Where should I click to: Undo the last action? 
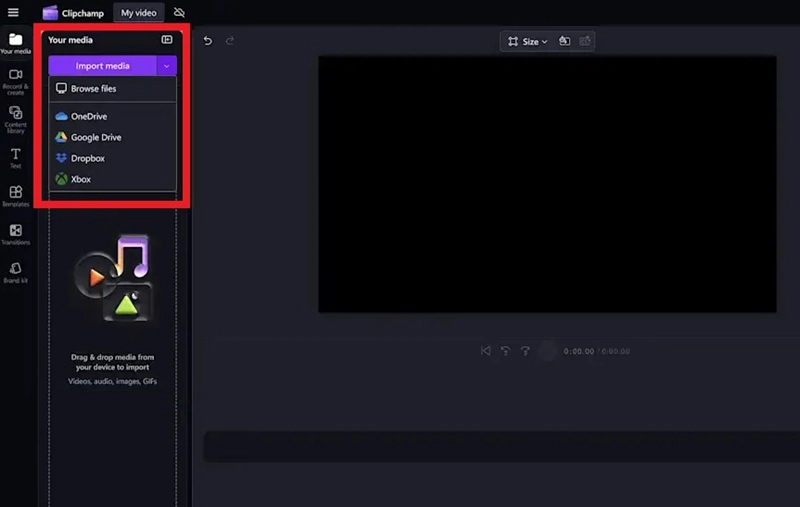[208, 41]
